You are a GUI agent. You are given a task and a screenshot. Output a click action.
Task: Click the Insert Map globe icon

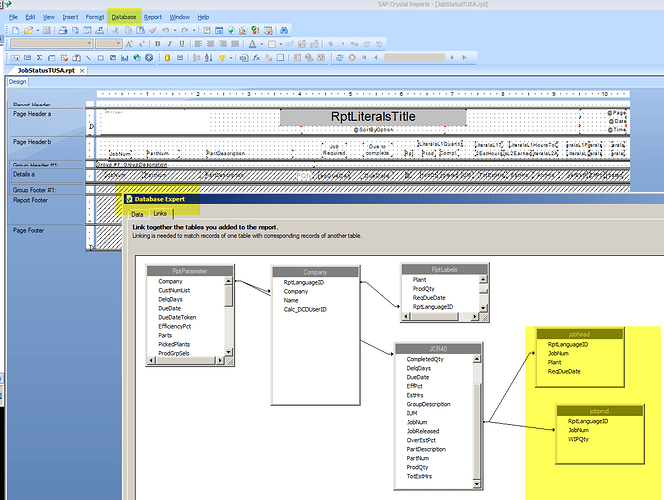[x=137, y=58]
